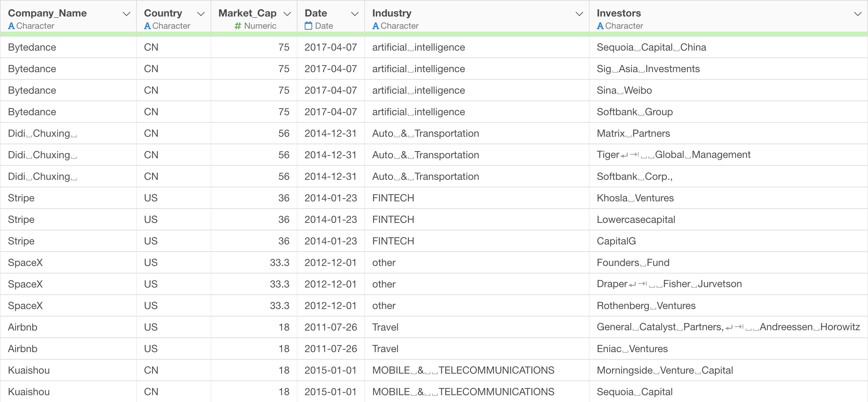This screenshot has height=402, width=868.
Task: Click SpaceX name in Founders Fund row
Action: pos(25,263)
